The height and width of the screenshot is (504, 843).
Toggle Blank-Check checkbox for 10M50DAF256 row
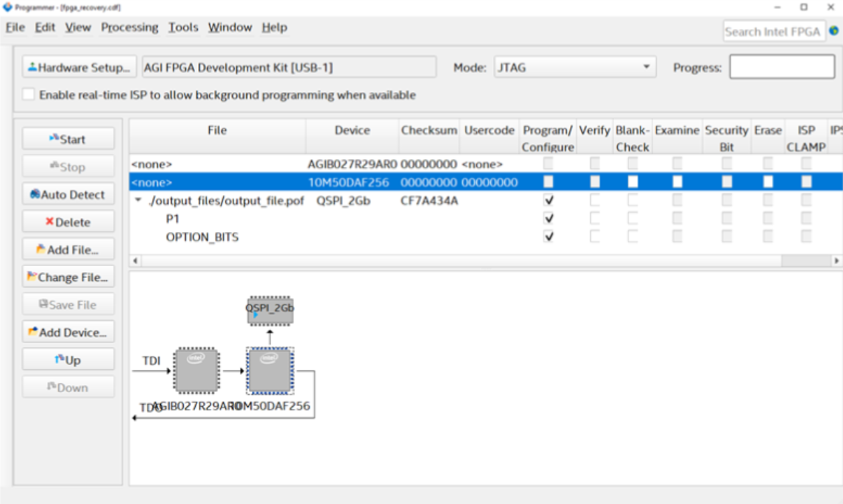point(633,182)
